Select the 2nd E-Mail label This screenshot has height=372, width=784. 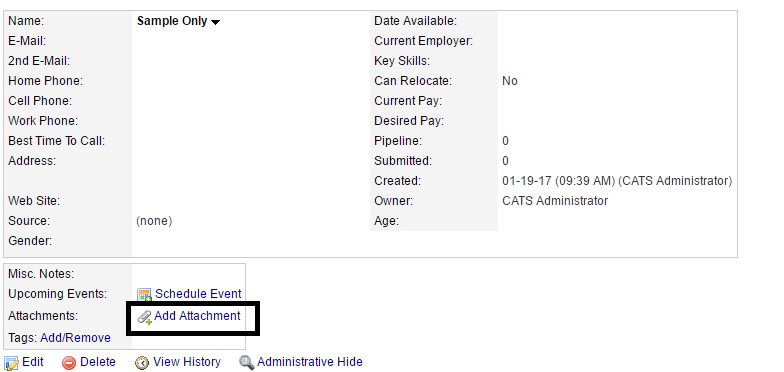(x=39, y=61)
